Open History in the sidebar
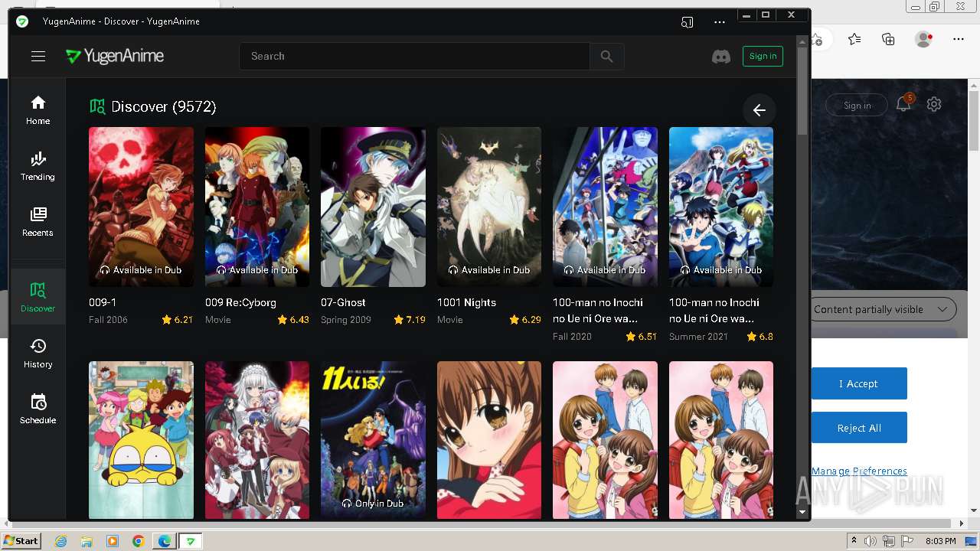The height and width of the screenshot is (551, 980). pos(38,354)
